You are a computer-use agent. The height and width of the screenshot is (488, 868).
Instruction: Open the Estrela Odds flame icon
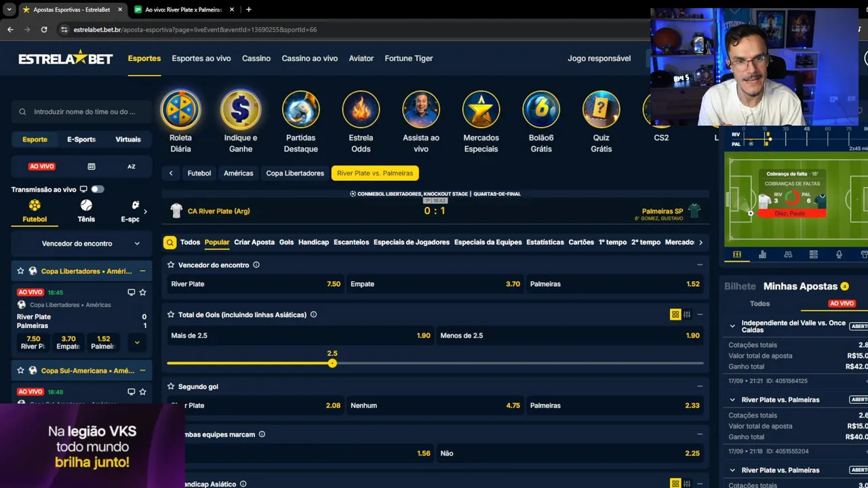coord(361,110)
